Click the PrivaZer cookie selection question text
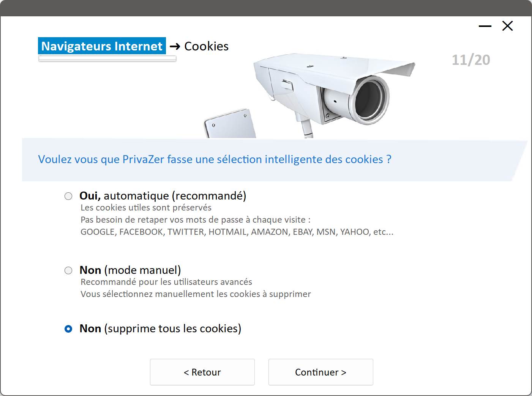The width and height of the screenshot is (532, 396). (215, 159)
